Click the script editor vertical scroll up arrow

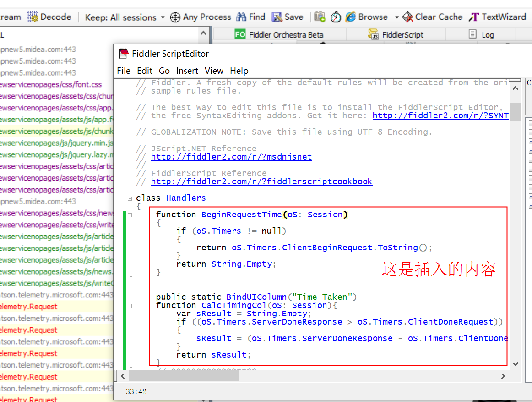coord(515,88)
